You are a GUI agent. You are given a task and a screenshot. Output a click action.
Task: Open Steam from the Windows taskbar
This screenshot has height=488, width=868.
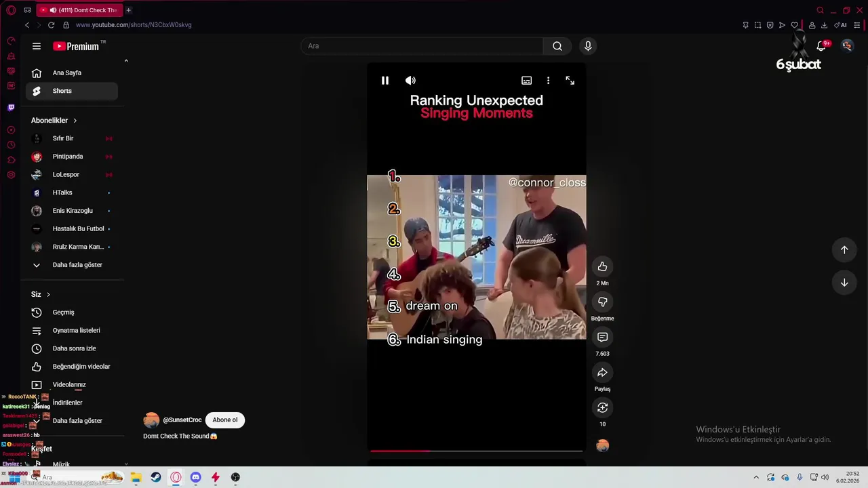coord(156,477)
